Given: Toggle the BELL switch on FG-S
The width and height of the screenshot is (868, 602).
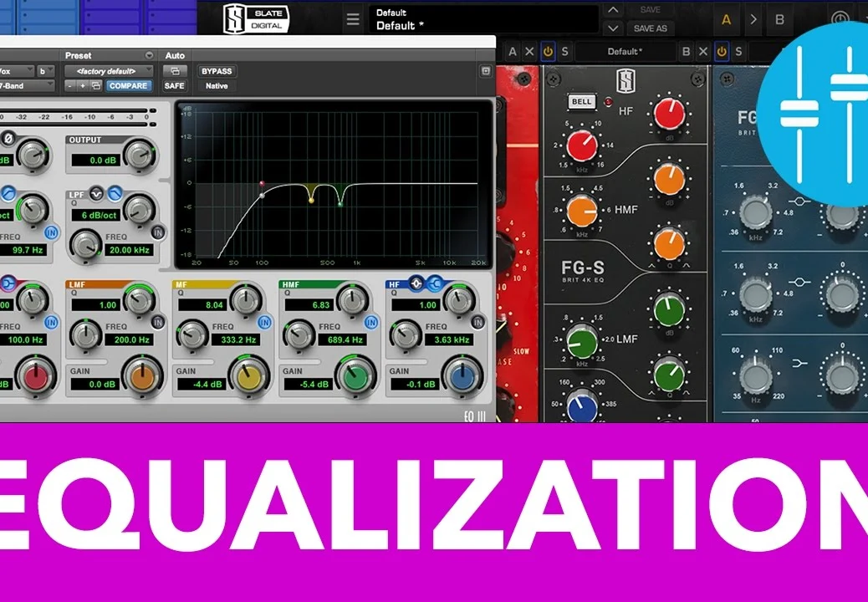Looking at the screenshot, I should point(581,102).
